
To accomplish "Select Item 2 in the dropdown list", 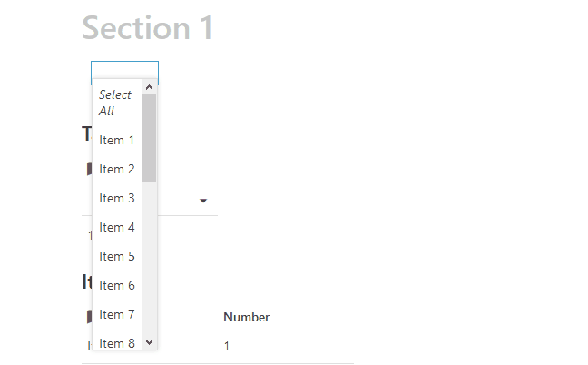I will [117, 169].
